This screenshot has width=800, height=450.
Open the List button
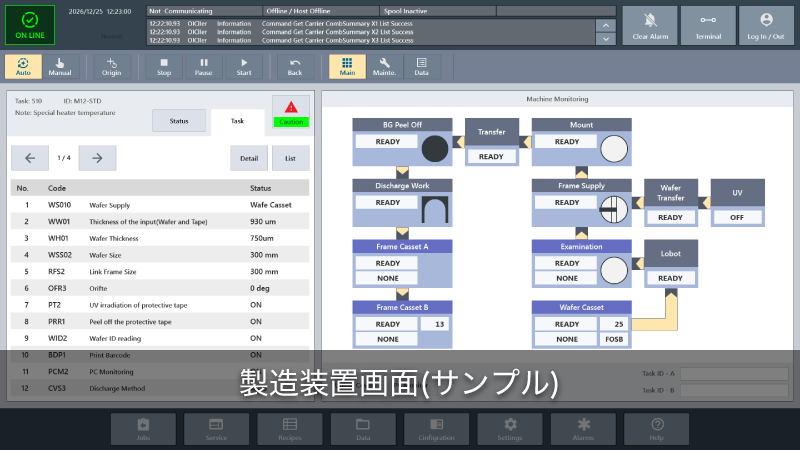290,158
